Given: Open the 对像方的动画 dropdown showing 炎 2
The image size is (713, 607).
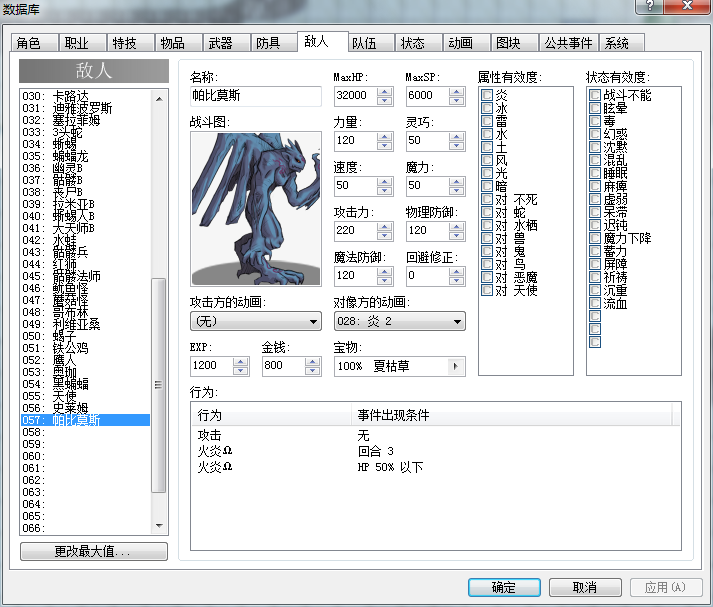Looking at the screenshot, I should coord(400,321).
